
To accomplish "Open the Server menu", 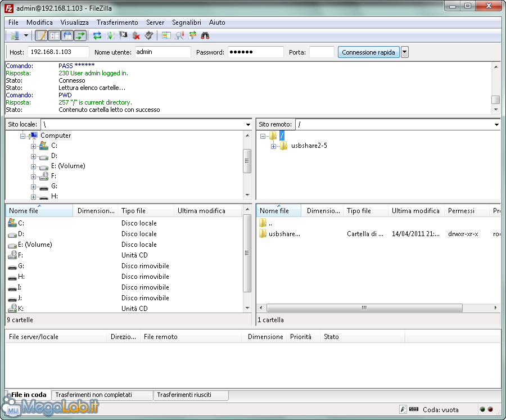I will [x=155, y=22].
